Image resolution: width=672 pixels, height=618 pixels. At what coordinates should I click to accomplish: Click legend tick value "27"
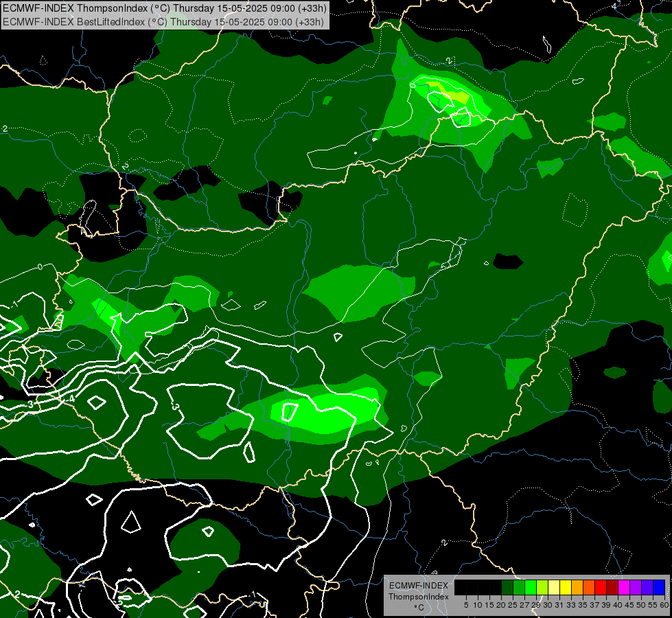(524, 605)
